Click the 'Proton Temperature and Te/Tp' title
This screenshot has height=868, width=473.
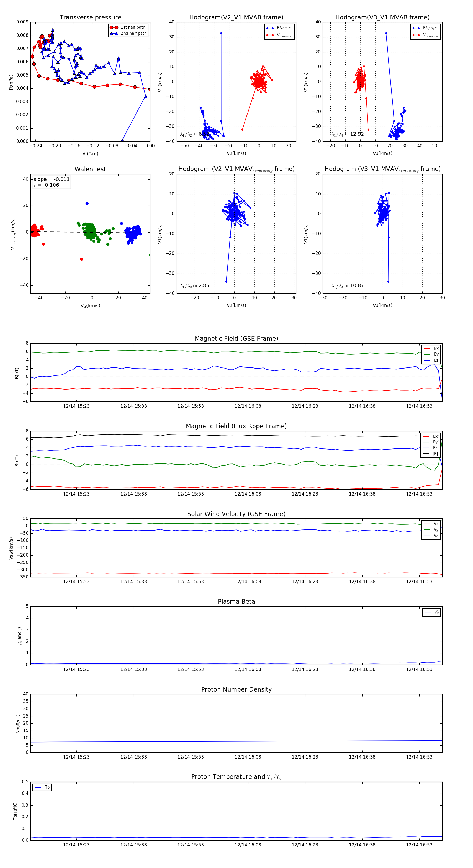(236, 777)
